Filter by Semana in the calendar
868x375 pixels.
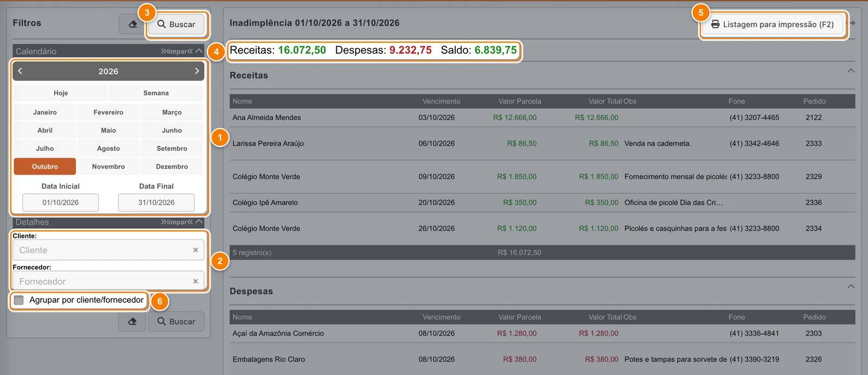[x=156, y=93]
